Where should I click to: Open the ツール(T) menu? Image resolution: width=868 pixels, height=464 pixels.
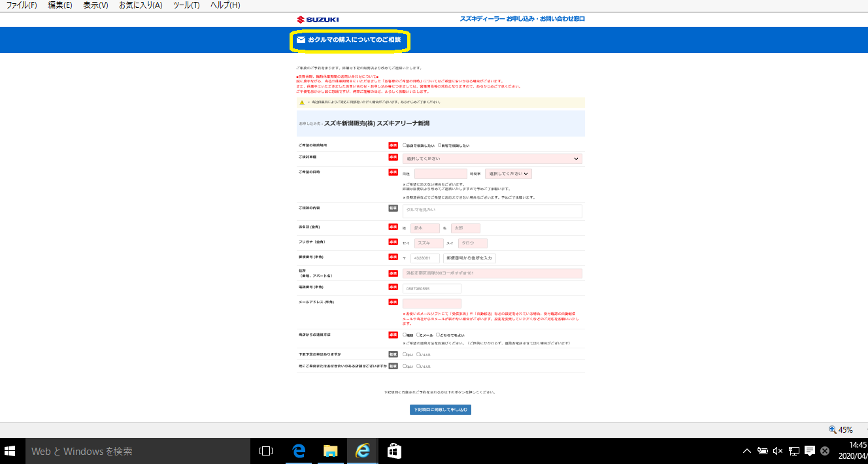point(187,5)
